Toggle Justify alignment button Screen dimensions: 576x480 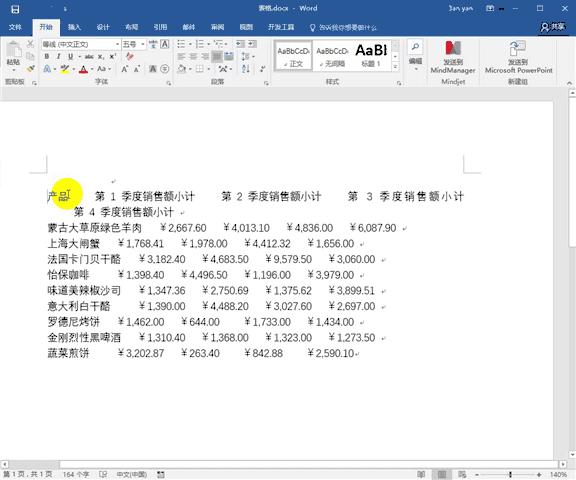point(217,56)
